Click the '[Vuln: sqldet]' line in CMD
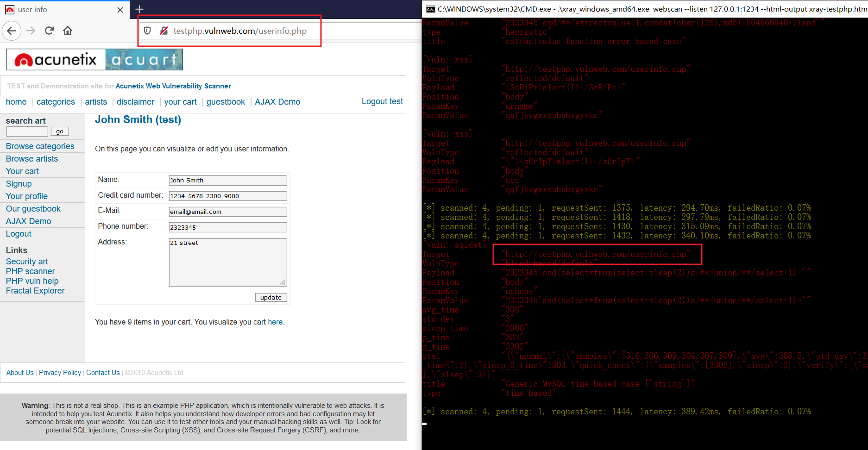 pos(454,245)
